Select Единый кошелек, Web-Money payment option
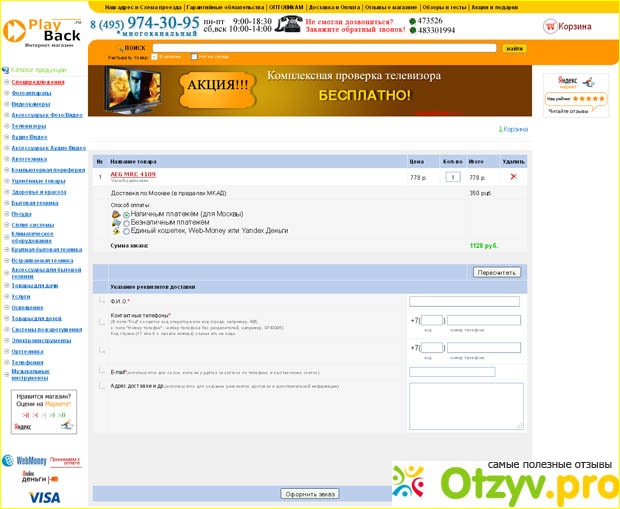The width and height of the screenshot is (620, 509). point(126,231)
